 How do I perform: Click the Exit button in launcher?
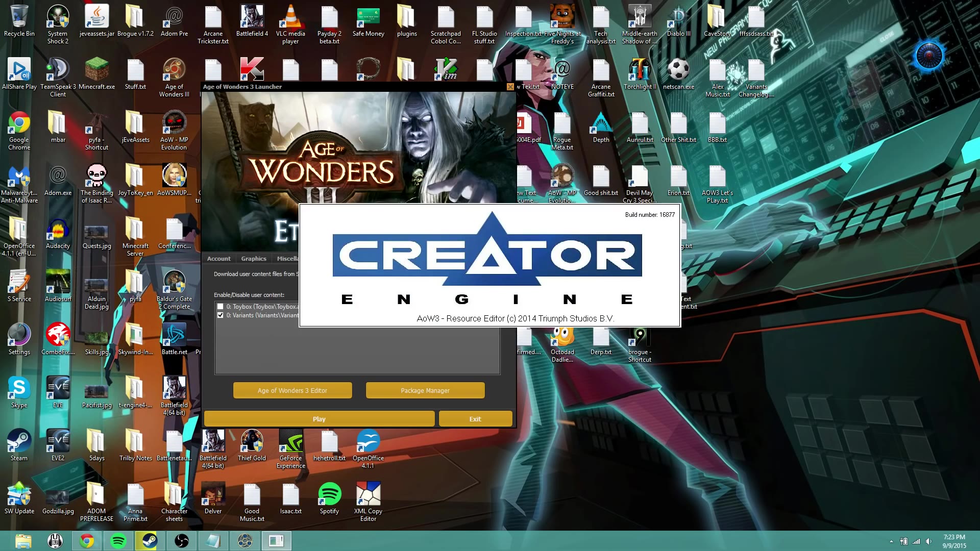475,419
